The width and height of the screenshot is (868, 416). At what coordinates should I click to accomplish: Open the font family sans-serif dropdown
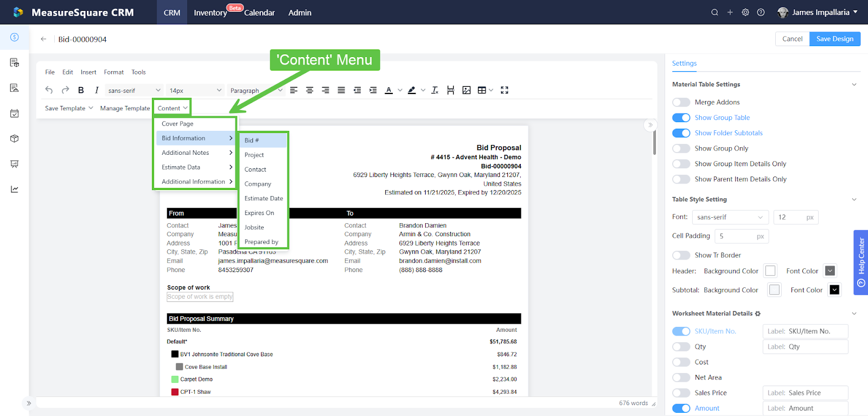coord(134,90)
